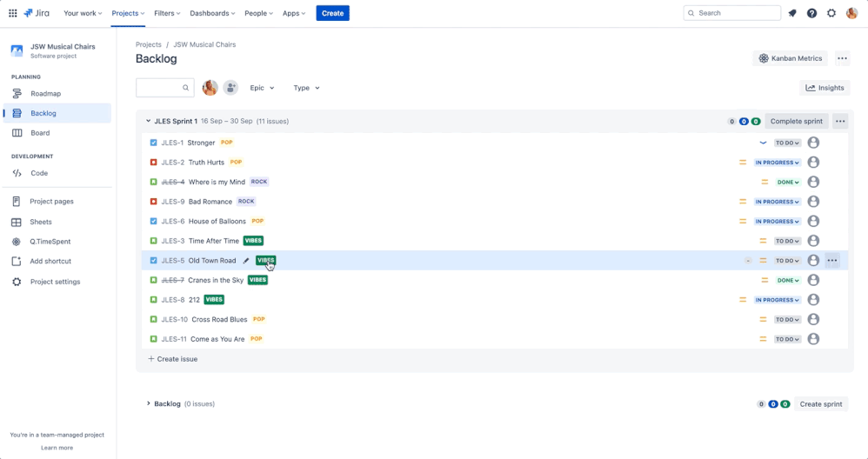Screen dimensions: 868x459
Task: Open Kanban Metrics
Action: tap(790, 58)
